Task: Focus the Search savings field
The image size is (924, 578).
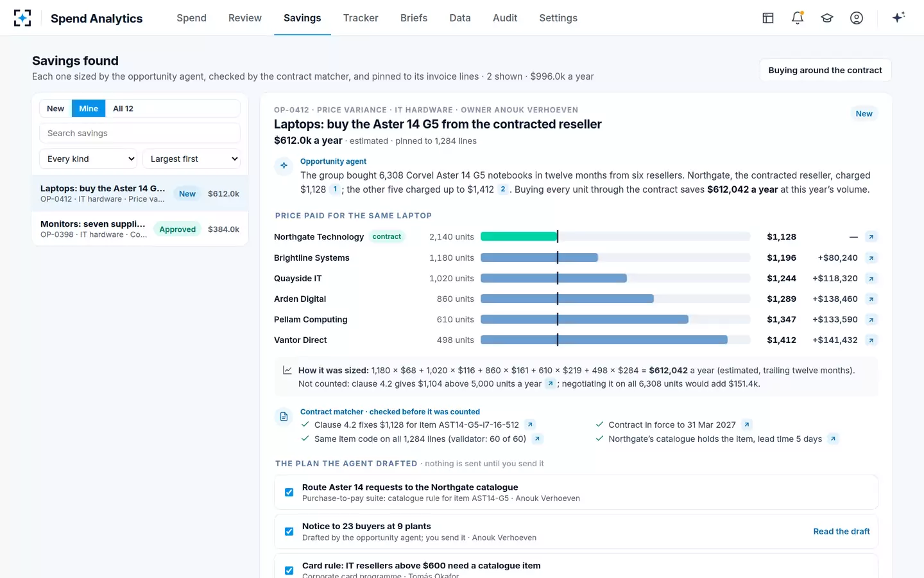Action: (140, 133)
